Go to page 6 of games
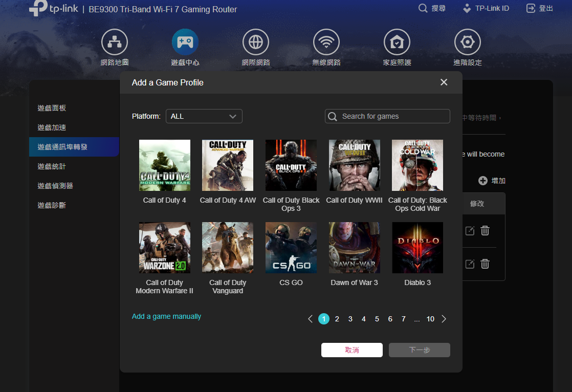The width and height of the screenshot is (572, 392). pyautogui.click(x=390, y=319)
